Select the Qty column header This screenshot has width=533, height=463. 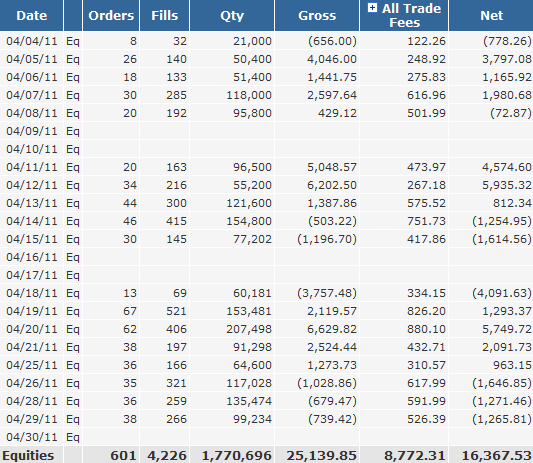[x=232, y=15]
